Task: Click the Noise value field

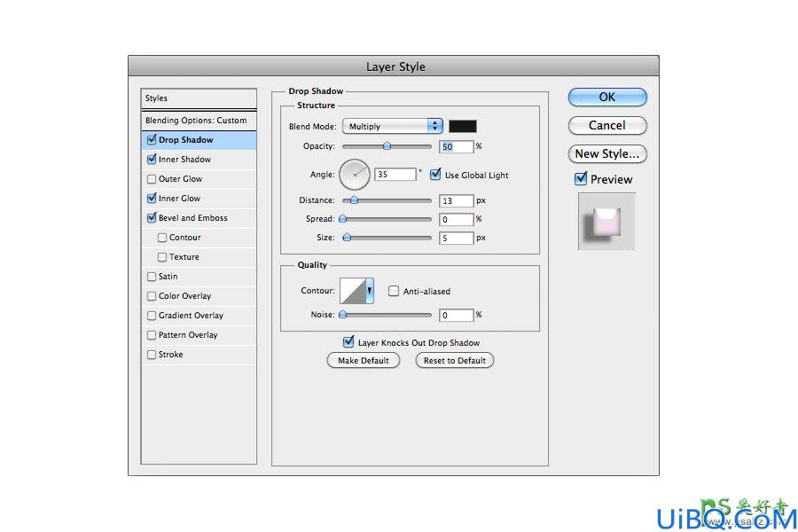Action: tap(456, 315)
